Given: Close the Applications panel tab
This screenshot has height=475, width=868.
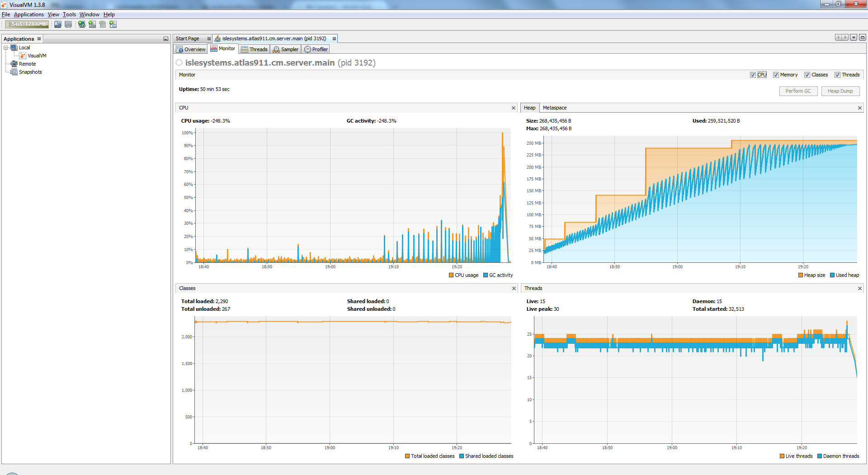Looking at the screenshot, I should (39, 39).
